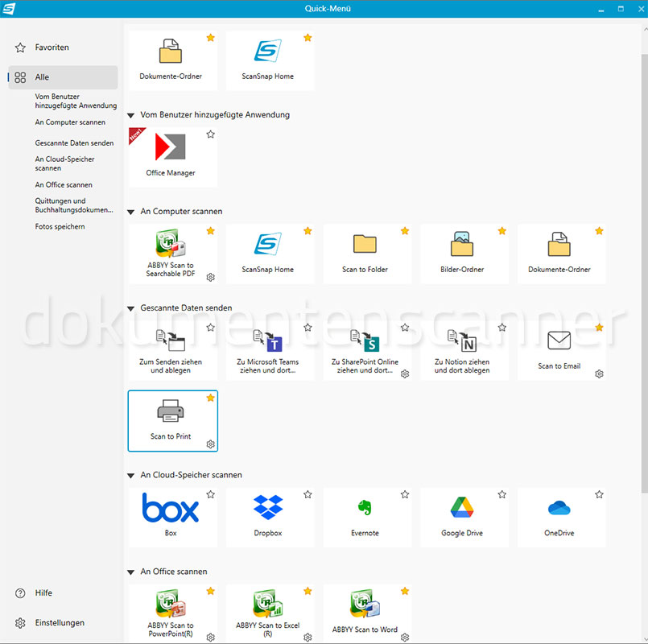Open settings gear on Scan to Print
648x644 pixels.
click(x=210, y=444)
